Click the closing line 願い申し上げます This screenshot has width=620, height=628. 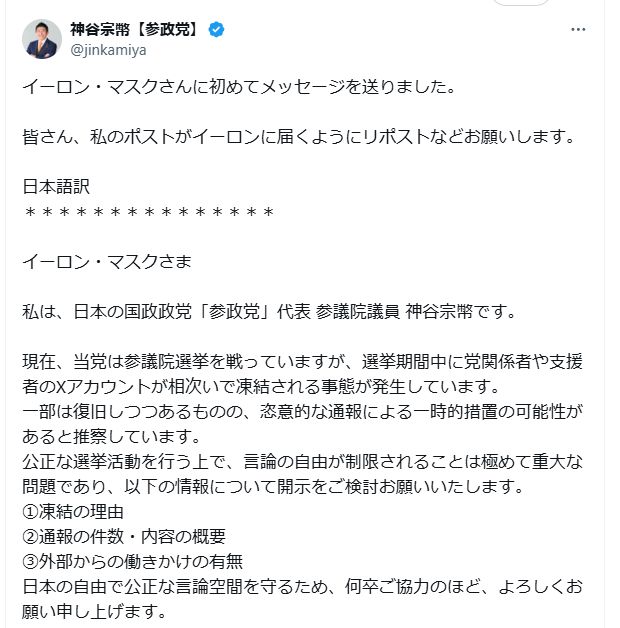point(94,612)
